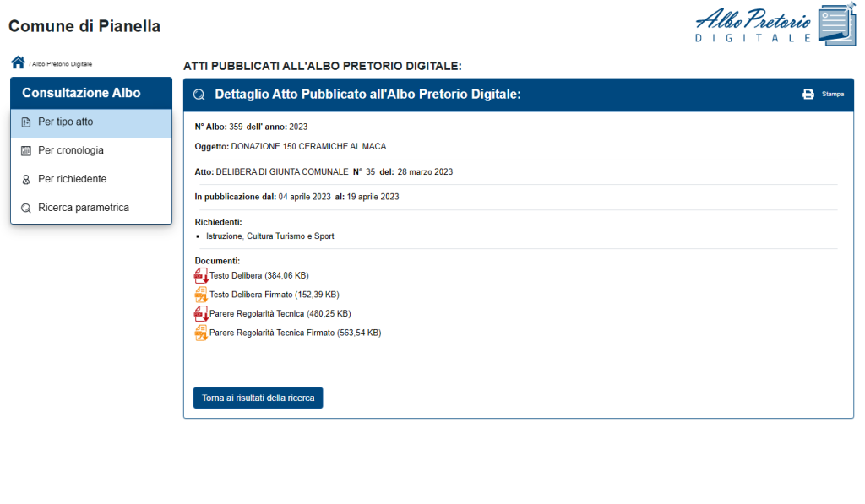Select Per richiedente menu item
Viewport: 865px width, 504px height.
(91, 179)
